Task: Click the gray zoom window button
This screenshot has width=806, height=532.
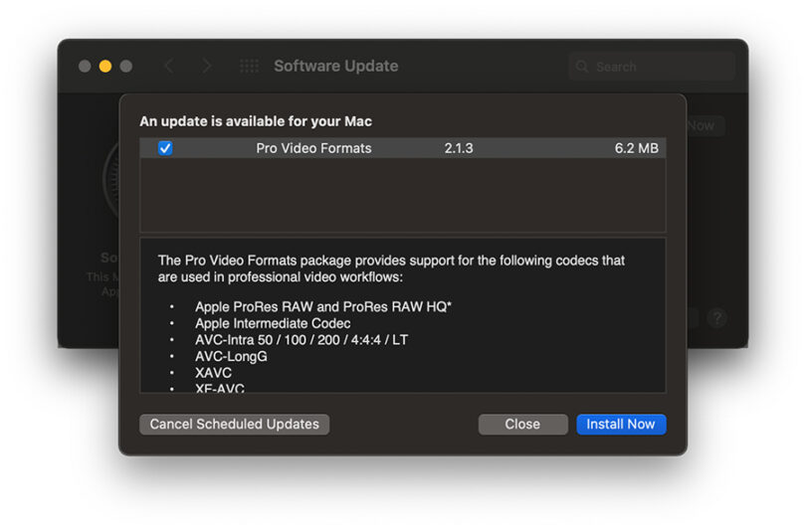Action: [x=126, y=67]
